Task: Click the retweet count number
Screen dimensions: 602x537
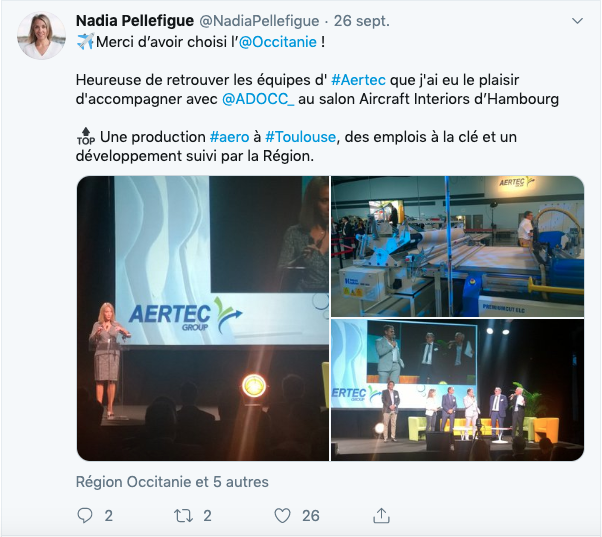Action: click(x=207, y=516)
